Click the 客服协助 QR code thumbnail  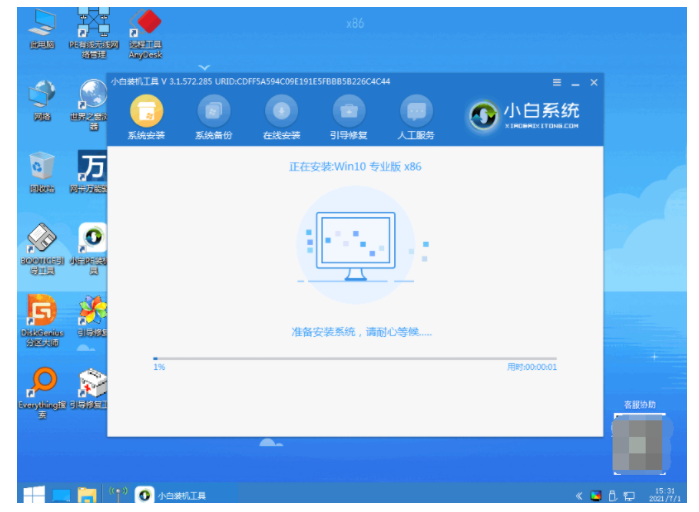[640, 443]
